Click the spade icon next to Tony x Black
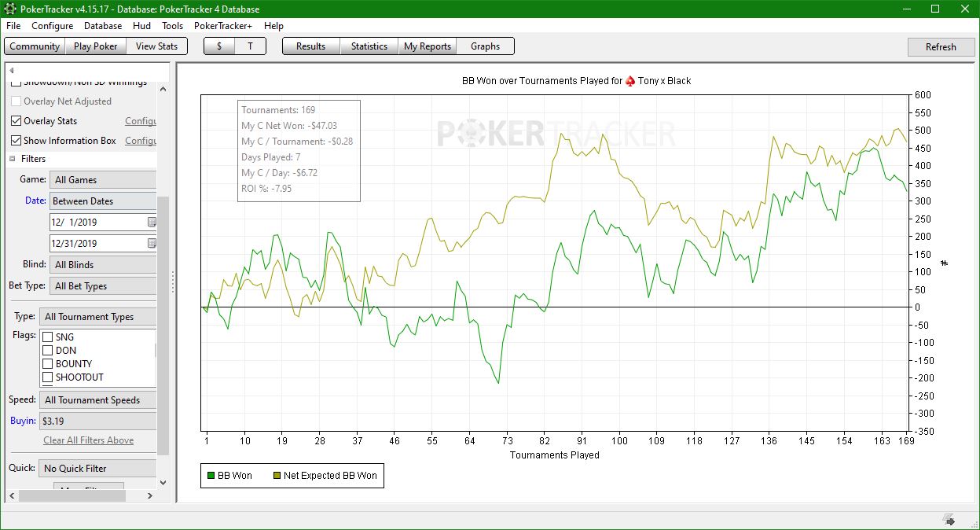This screenshot has height=530, width=980. point(629,80)
